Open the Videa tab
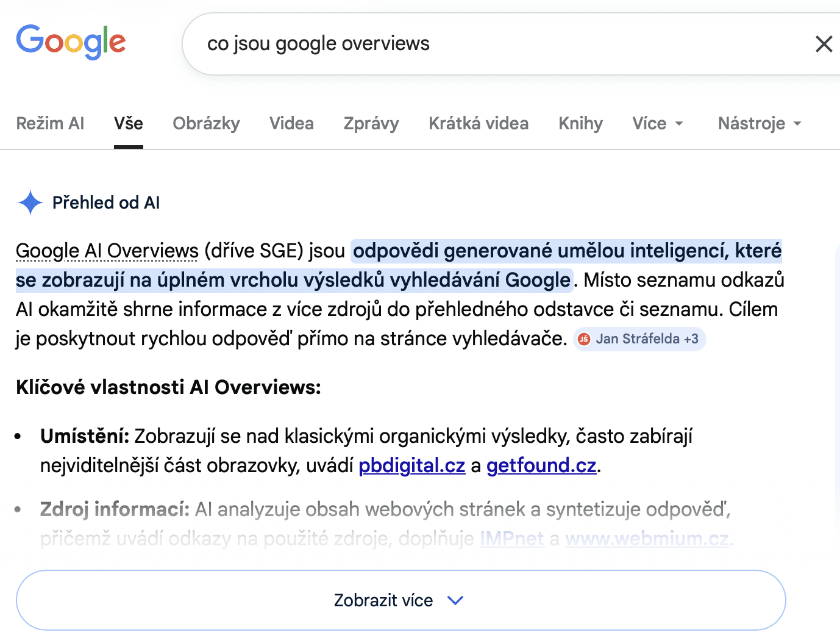The height and width of the screenshot is (638, 840). [x=291, y=123]
